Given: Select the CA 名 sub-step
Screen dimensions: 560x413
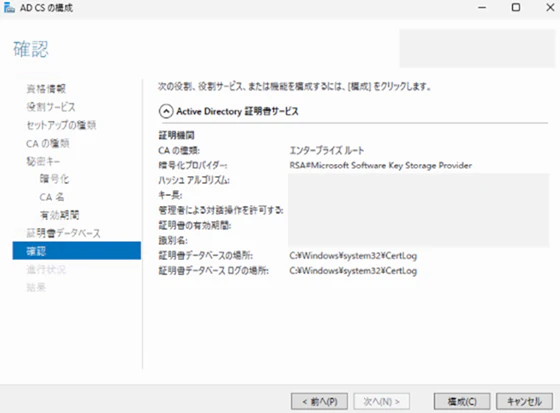Looking at the screenshot, I should click(52, 197).
